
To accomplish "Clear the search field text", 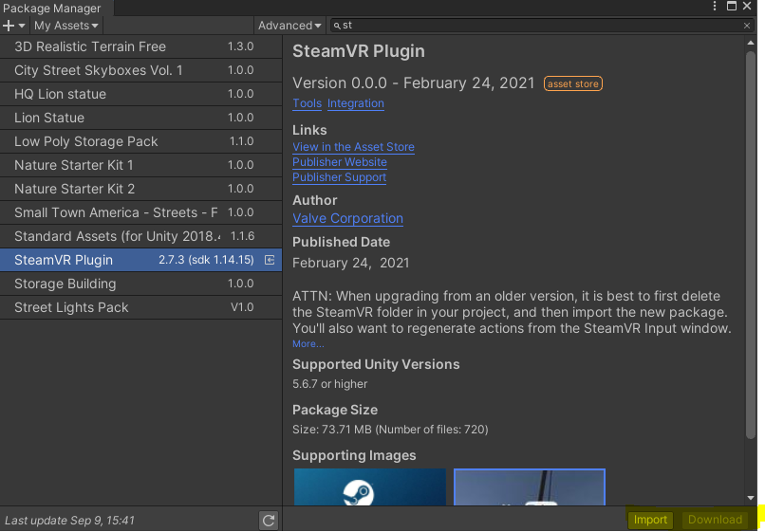I will click(x=746, y=26).
